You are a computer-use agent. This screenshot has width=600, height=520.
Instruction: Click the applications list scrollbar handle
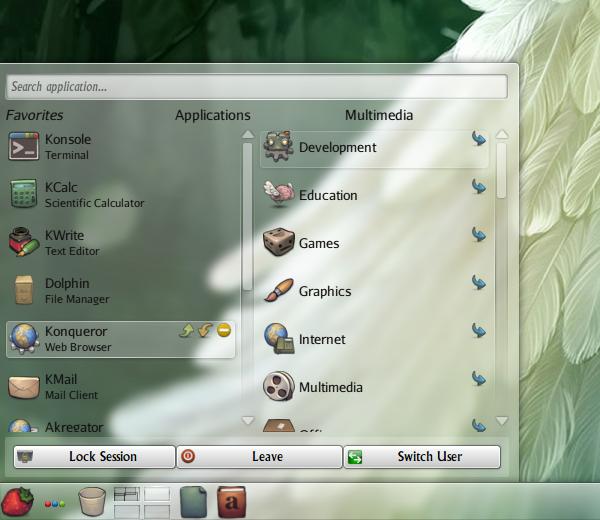click(x=501, y=171)
